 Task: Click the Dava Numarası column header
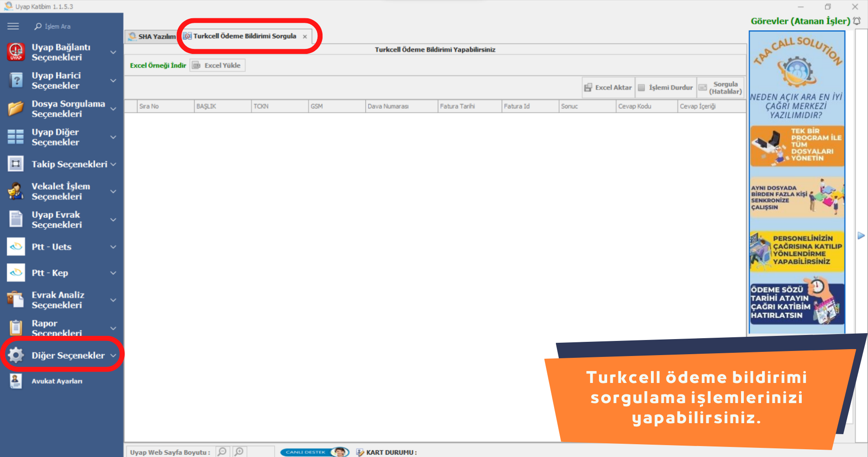pos(402,106)
